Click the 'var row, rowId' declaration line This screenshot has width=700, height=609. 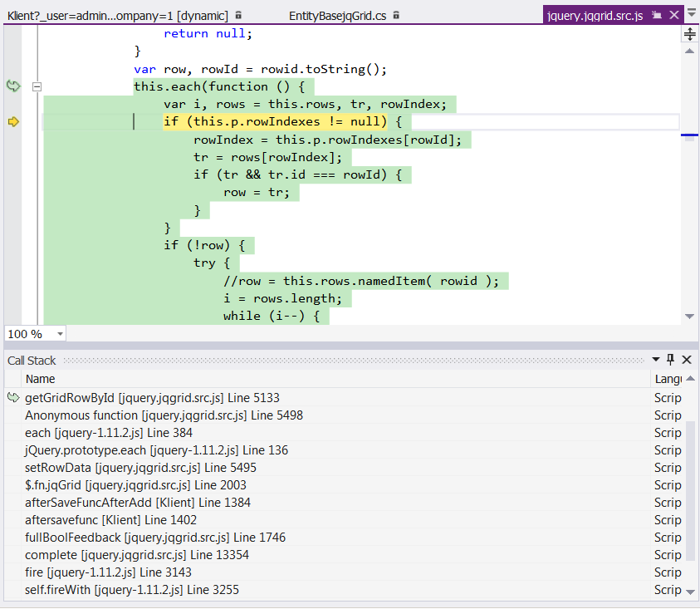point(260,69)
